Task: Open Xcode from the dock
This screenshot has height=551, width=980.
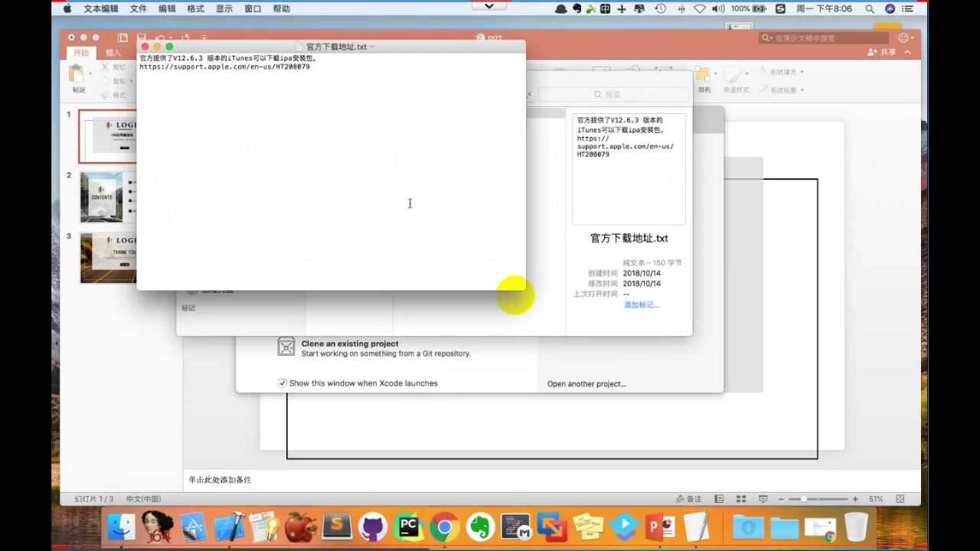Action: click(229, 527)
